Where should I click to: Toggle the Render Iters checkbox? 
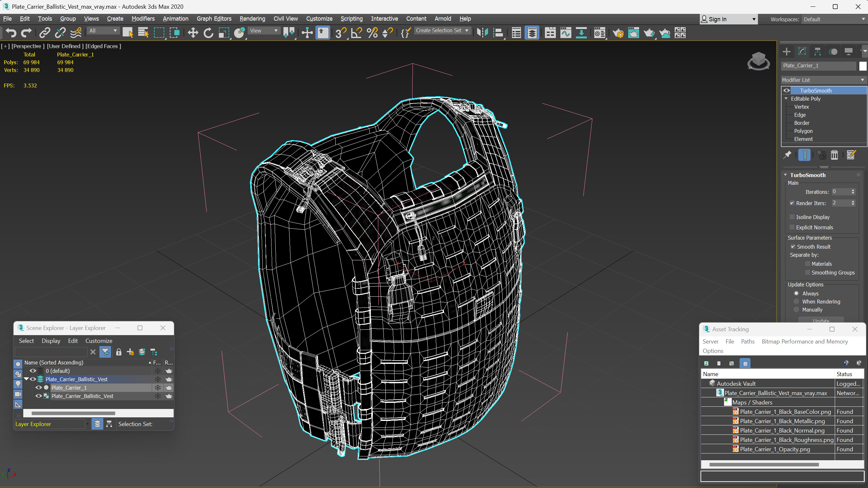click(792, 203)
